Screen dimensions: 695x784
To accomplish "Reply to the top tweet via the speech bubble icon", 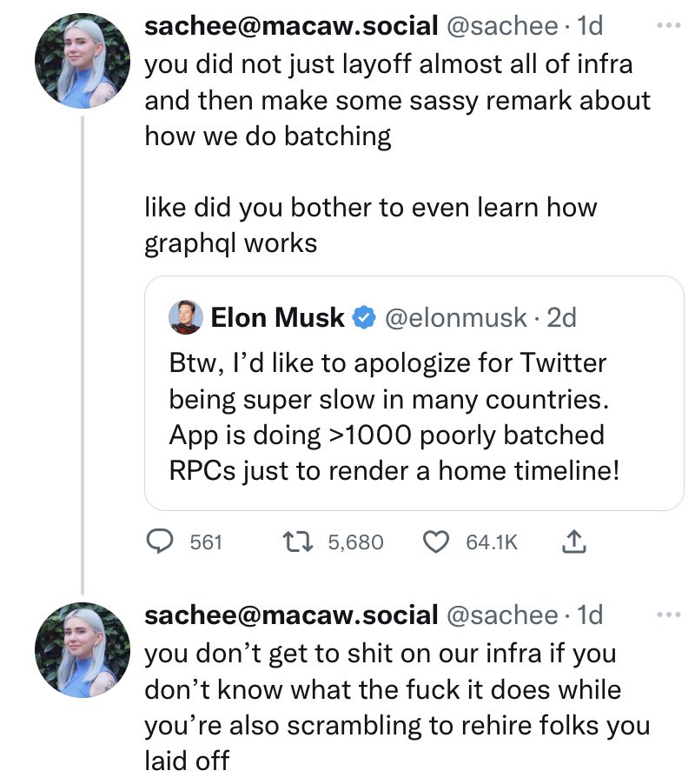I will [159, 542].
